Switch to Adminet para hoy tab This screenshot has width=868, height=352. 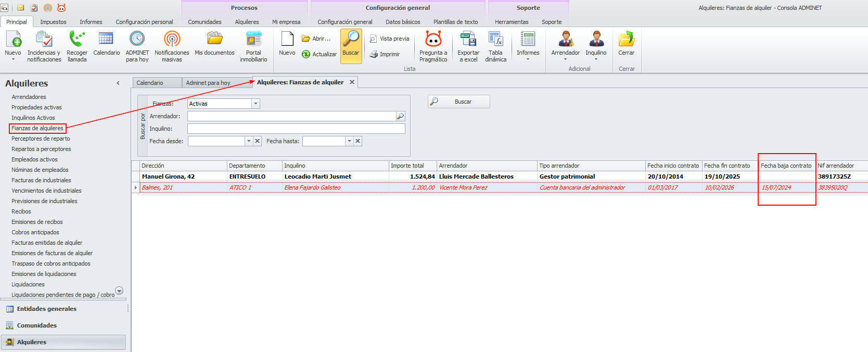[216, 83]
